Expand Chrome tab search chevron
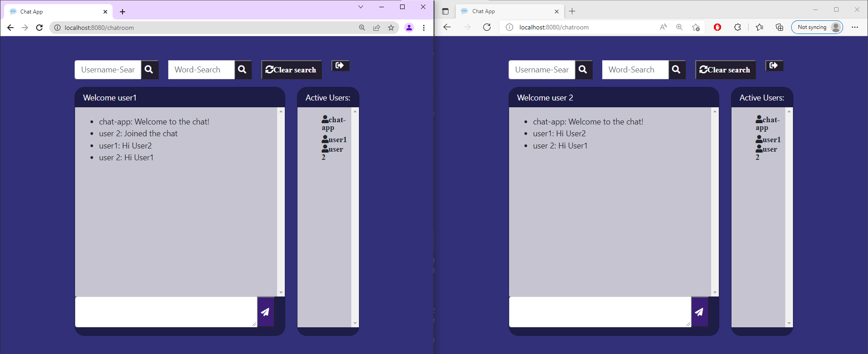 pos(361,7)
